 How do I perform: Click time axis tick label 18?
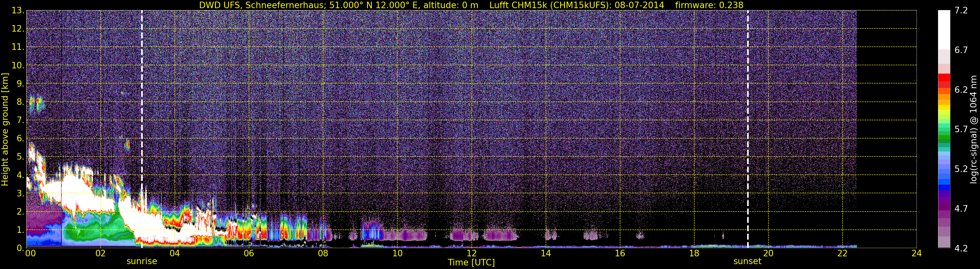pos(694,253)
